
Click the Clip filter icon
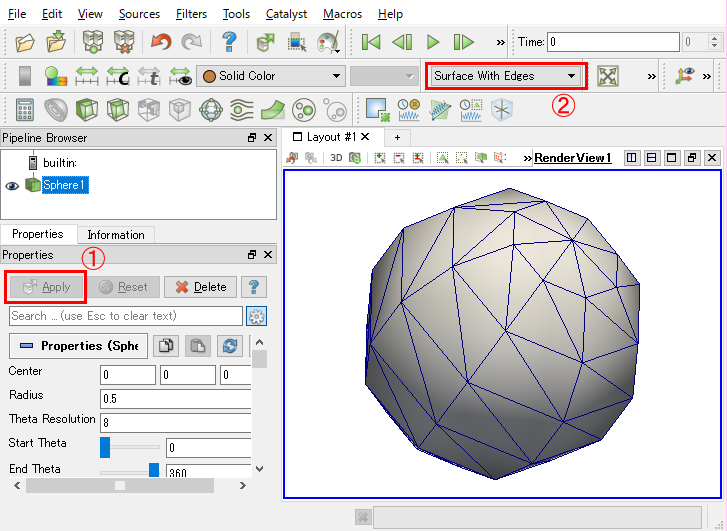click(87, 110)
